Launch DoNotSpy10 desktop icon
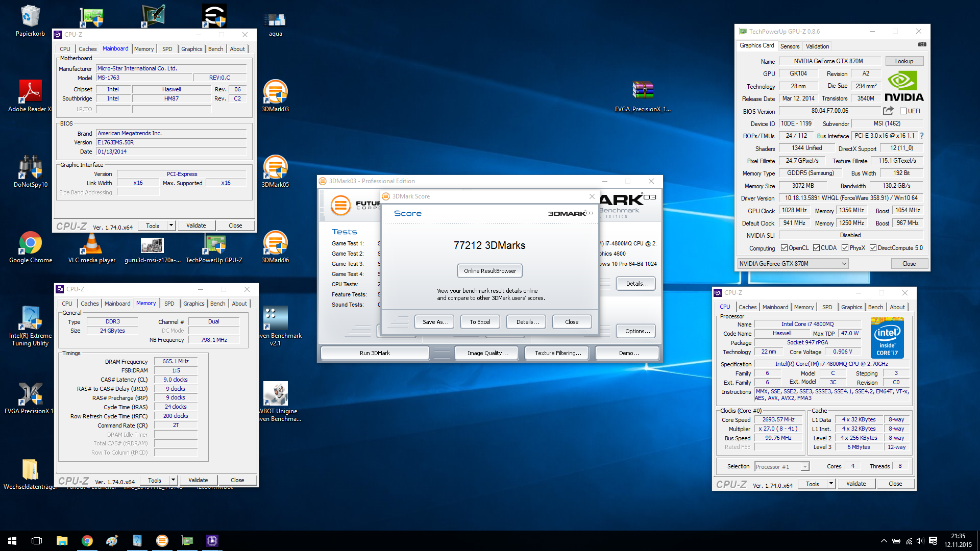 coord(30,171)
